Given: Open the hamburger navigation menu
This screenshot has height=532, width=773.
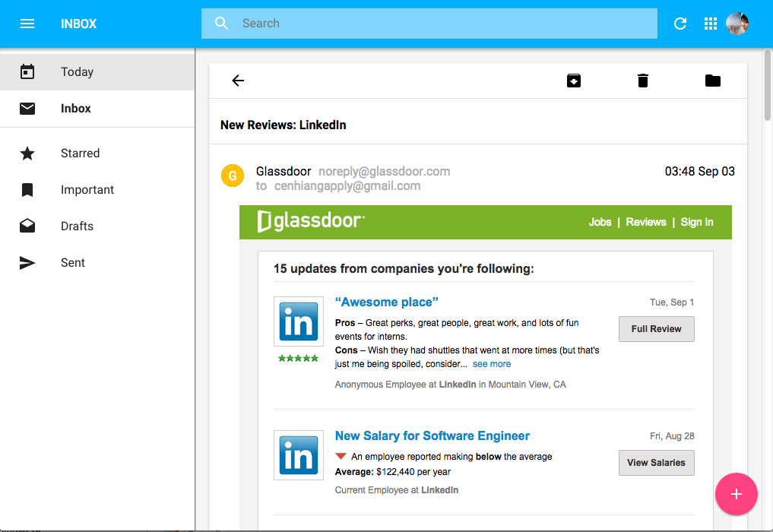Looking at the screenshot, I should [27, 24].
